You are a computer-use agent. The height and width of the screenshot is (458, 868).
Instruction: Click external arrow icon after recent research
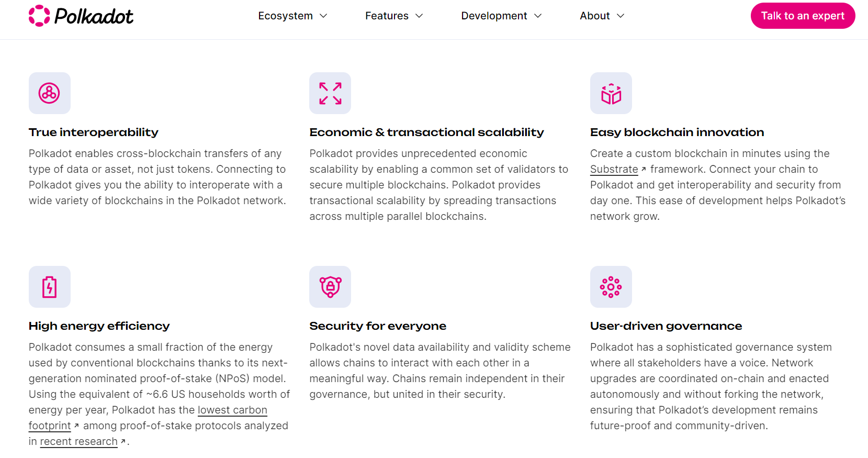[x=123, y=441]
